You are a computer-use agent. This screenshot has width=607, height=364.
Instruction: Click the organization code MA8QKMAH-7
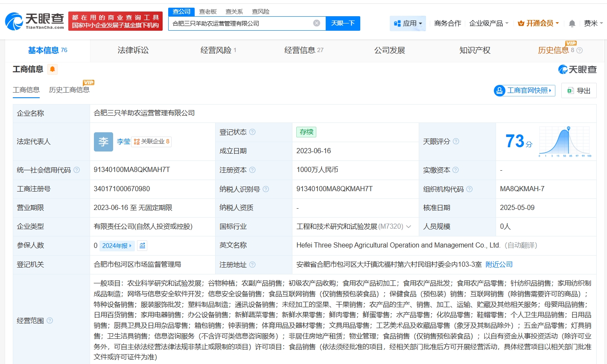pyautogui.click(x=522, y=189)
